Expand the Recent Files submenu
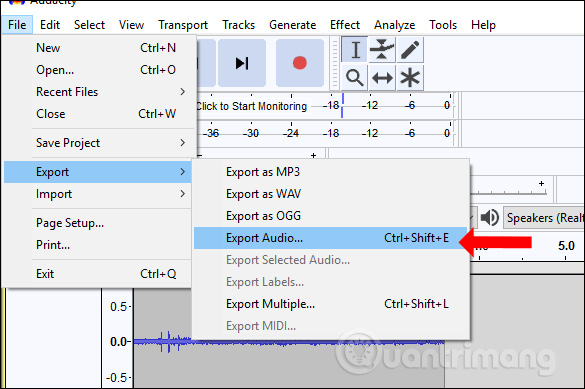The width and height of the screenshot is (585, 389). (x=100, y=92)
